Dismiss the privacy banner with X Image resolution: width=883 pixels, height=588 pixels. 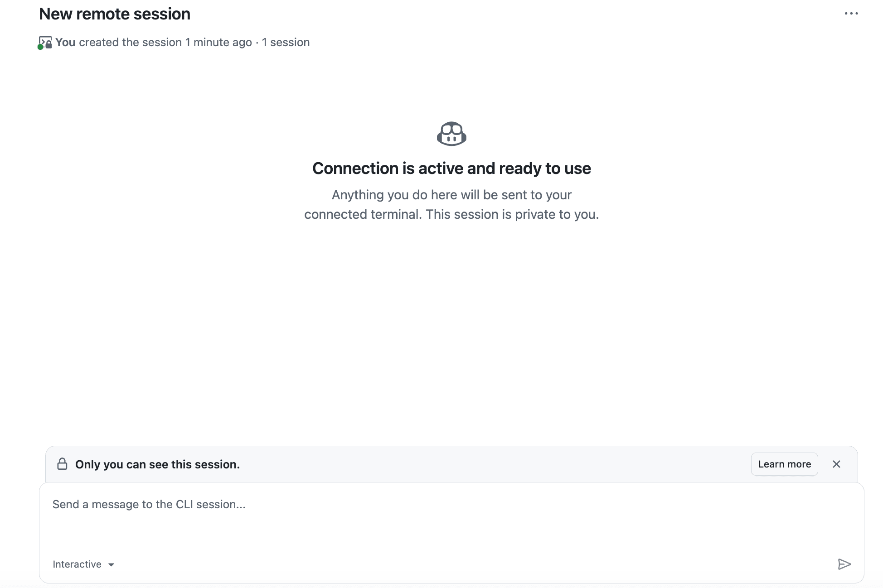tap(836, 464)
